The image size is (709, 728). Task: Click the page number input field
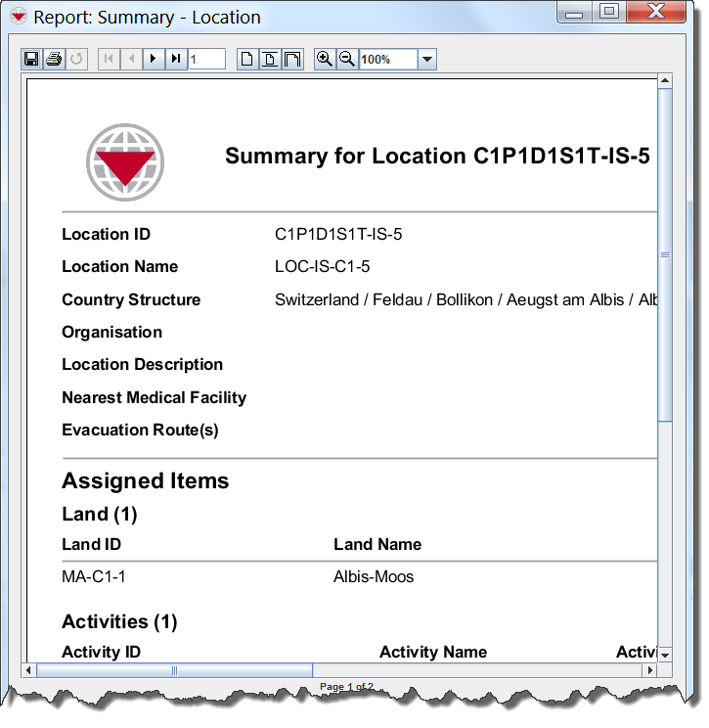(x=207, y=60)
